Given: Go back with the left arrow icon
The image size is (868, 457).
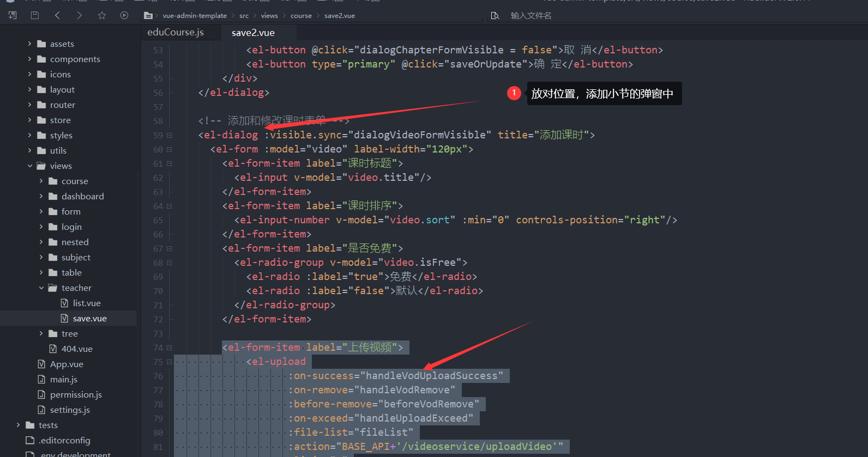Looking at the screenshot, I should coord(57,15).
